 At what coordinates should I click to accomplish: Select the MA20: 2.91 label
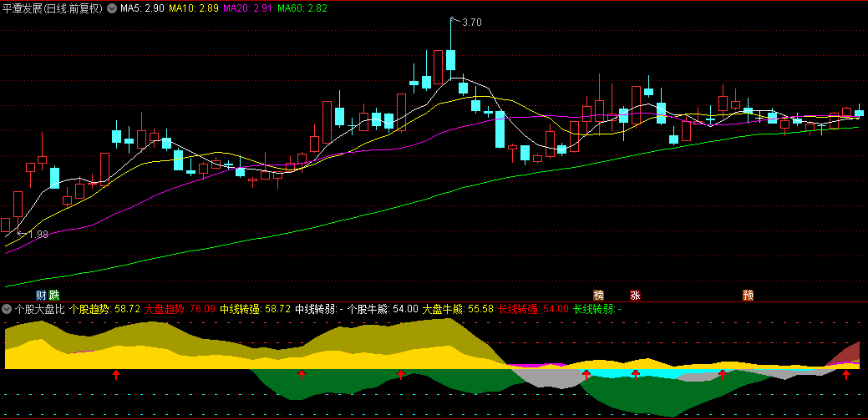246,8
